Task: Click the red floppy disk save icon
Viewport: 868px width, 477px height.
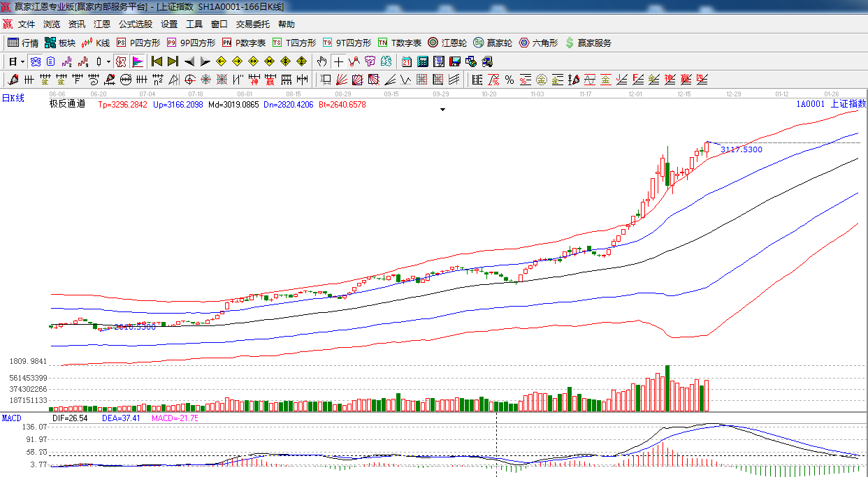Action: (x=455, y=61)
